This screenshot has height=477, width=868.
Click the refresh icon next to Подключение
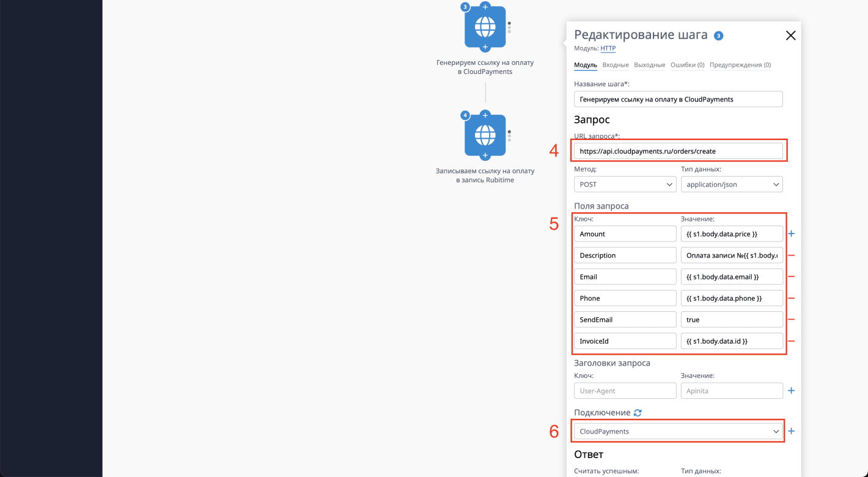(x=638, y=412)
